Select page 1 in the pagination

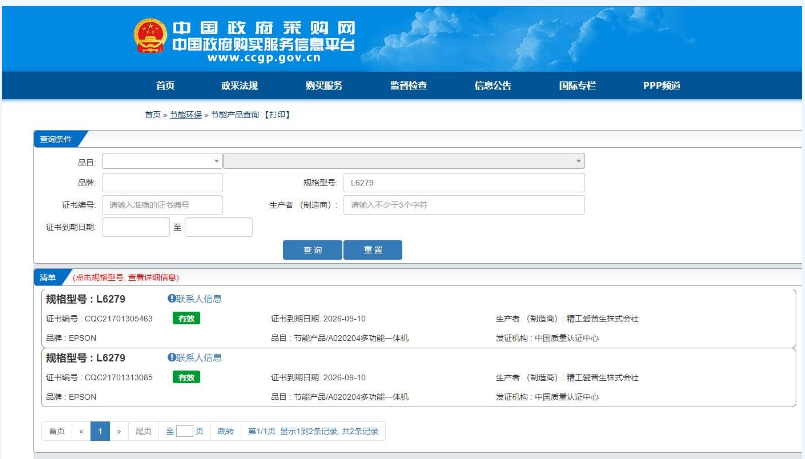click(x=100, y=431)
